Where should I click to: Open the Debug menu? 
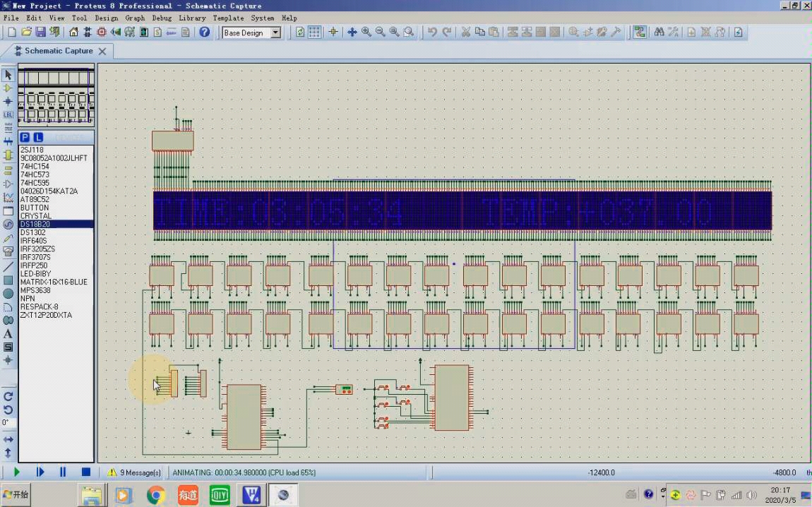point(162,18)
